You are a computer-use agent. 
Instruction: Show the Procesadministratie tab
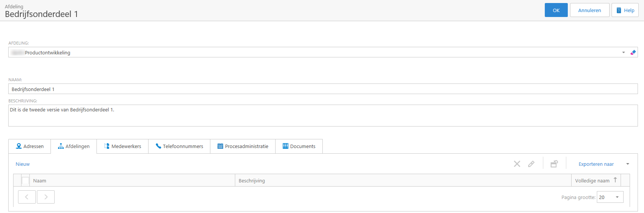point(243,146)
